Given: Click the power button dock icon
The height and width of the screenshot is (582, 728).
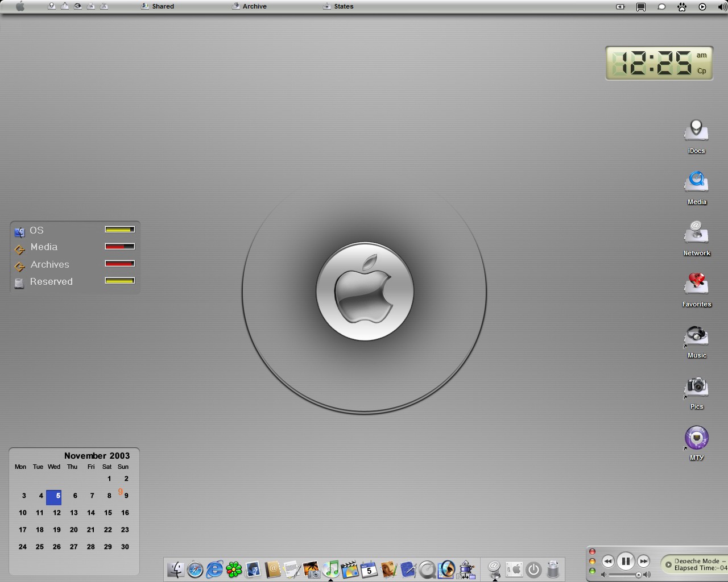Looking at the screenshot, I should (533, 569).
